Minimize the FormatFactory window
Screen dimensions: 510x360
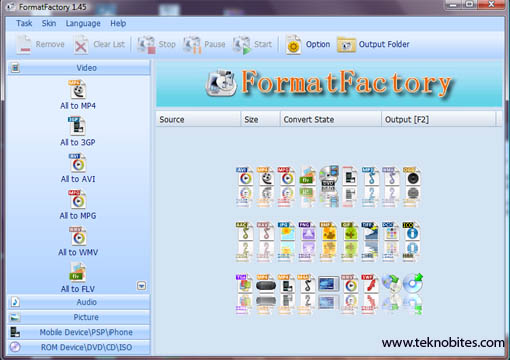(453, 4)
